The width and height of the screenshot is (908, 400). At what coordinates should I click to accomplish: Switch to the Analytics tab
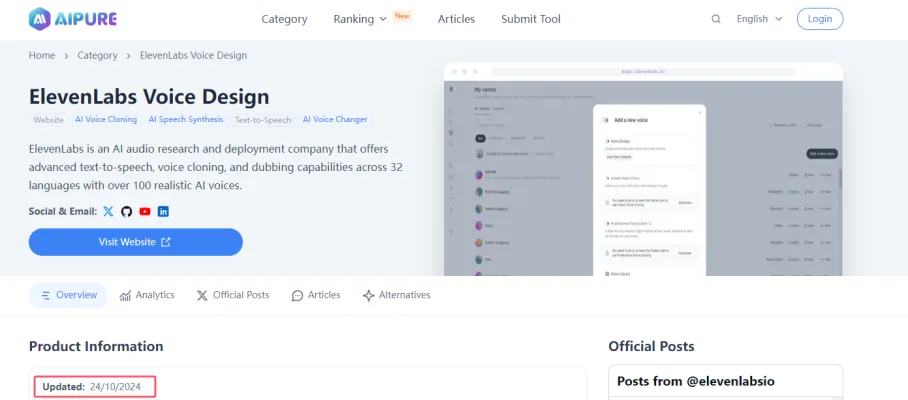[x=147, y=295]
